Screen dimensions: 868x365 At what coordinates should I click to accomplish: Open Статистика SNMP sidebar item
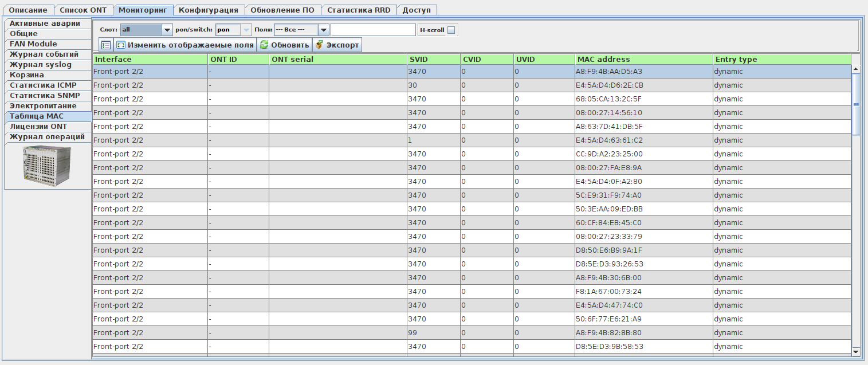pos(48,96)
